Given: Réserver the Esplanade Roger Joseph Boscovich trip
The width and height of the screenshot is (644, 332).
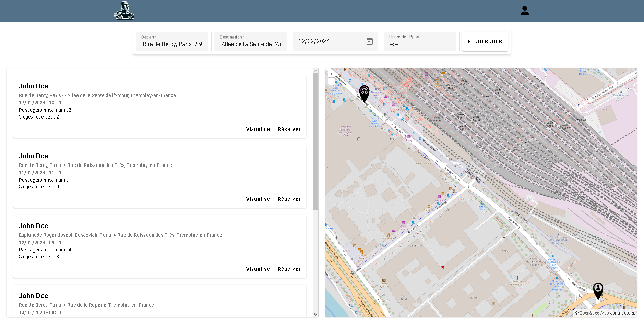Looking at the screenshot, I should (x=289, y=269).
